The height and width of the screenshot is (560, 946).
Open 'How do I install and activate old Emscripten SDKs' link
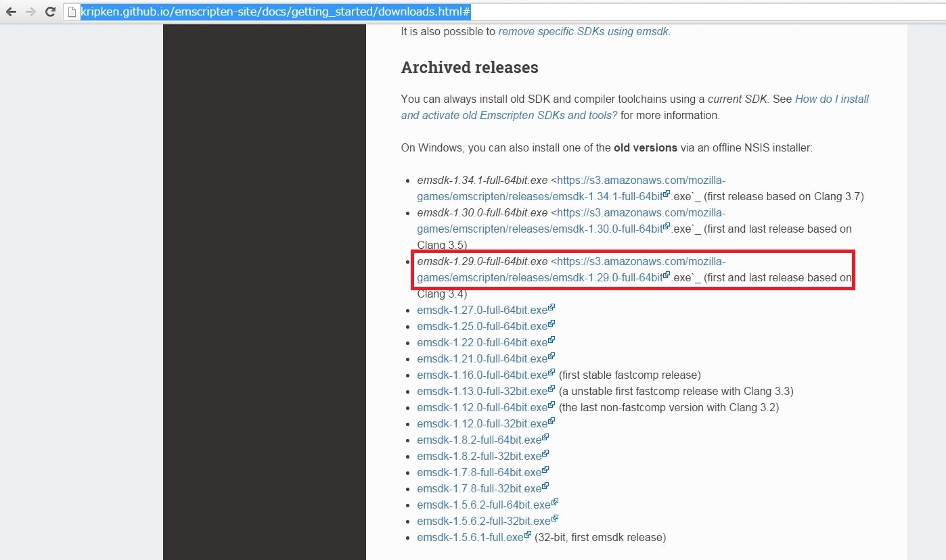click(635, 107)
